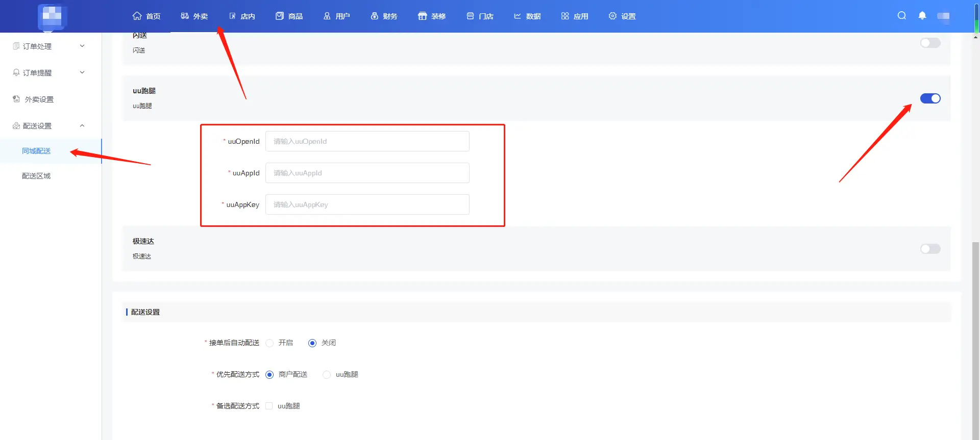Enable the 极速达 delivery toggle

pyautogui.click(x=930, y=249)
